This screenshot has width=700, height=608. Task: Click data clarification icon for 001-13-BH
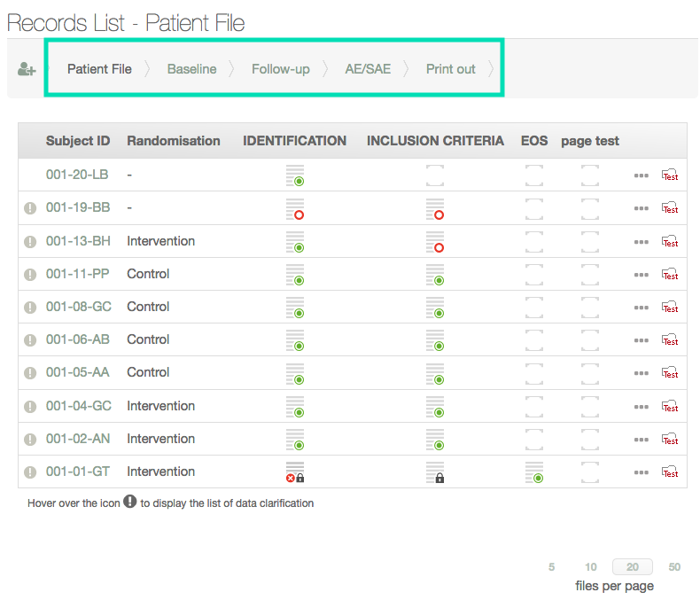(x=30, y=242)
